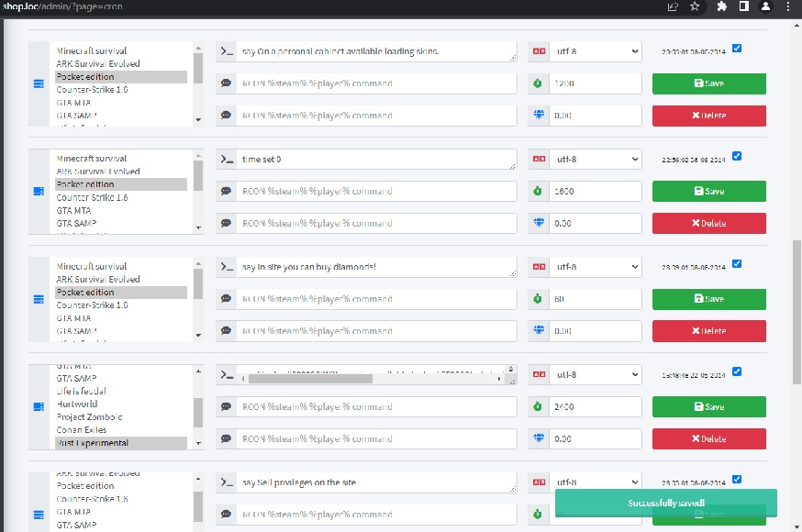Expand the utf-8 encoding dropdown in the 2400 row
The width and height of the screenshot is (802, 532).
(x=596, y=375)
